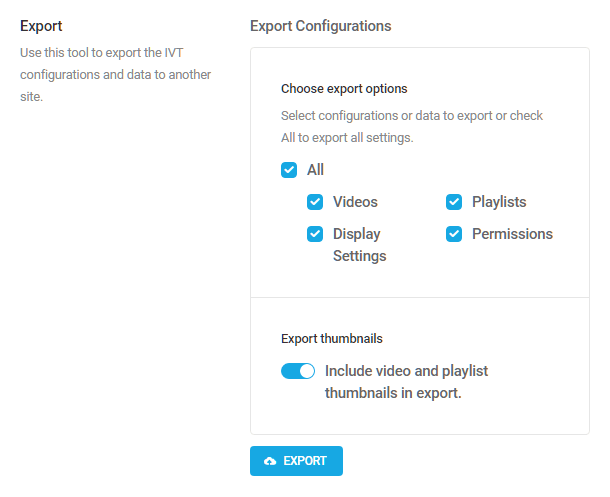Disable the Export thumbnails switch

pos(298,371)
